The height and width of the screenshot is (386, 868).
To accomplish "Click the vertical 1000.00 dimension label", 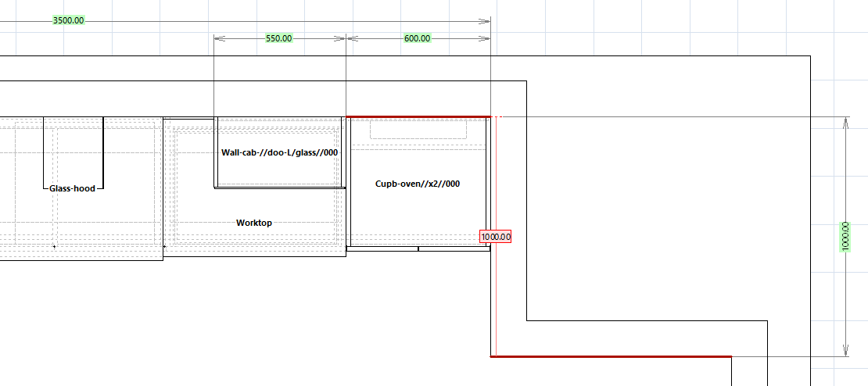I will [x=845, y=237].
